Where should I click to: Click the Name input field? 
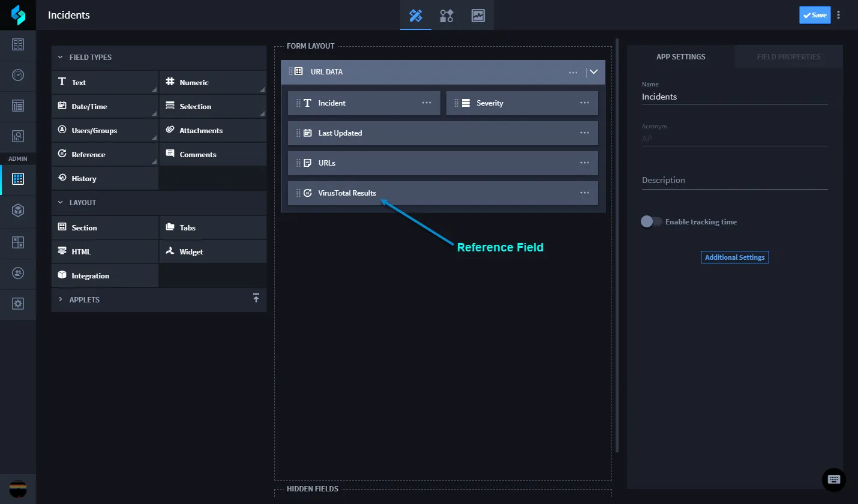tap(735, 97)
